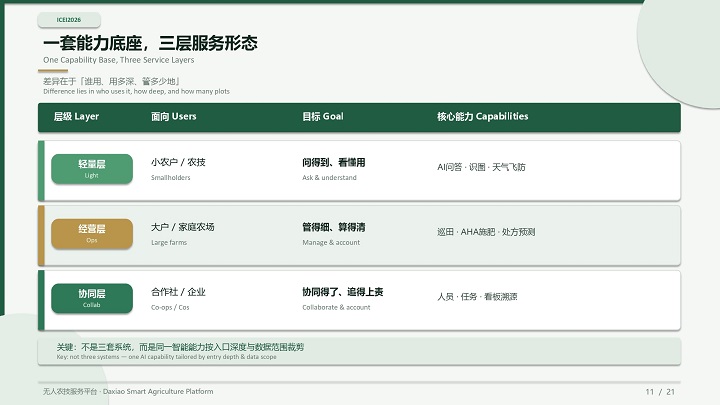Image resolution: width=720 pixels, height=405 pixels.
Task: Click the 协同得了、追得上表 goal text
Action: click(x=343, y=292)
